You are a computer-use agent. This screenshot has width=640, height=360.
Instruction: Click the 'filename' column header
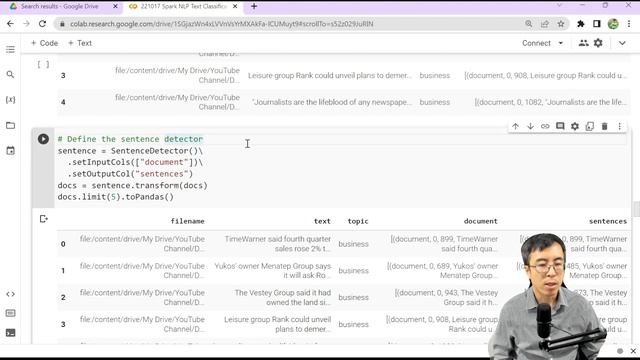coord(187,221)
